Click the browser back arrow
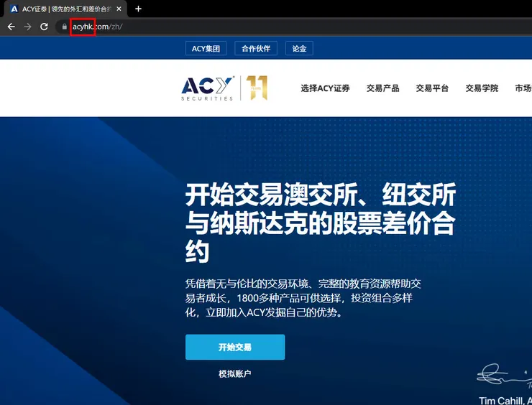The image size is (532, 405). [12, 27]
